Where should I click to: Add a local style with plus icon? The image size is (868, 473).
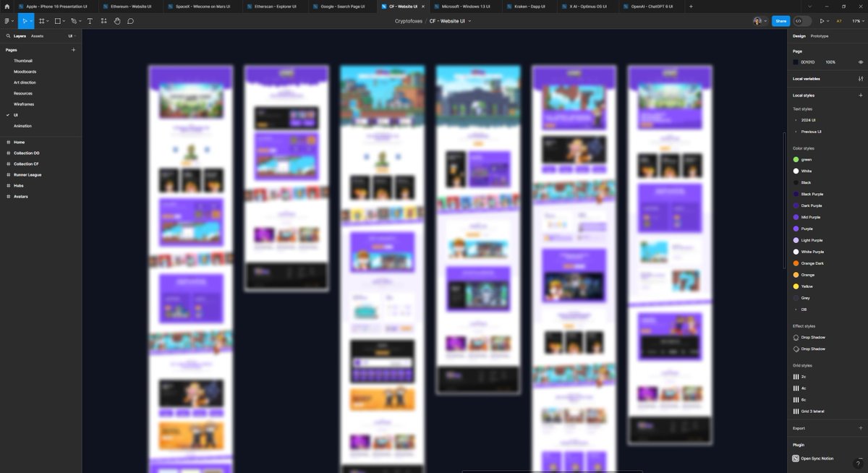860,95
